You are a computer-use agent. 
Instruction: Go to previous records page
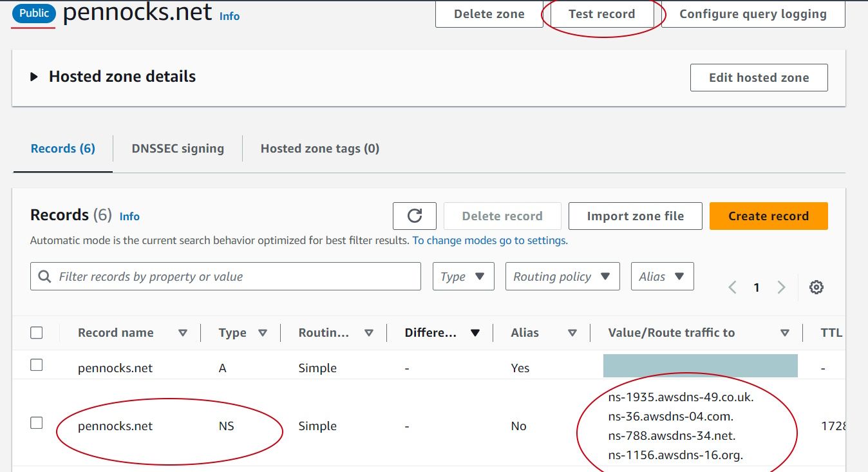732,287
